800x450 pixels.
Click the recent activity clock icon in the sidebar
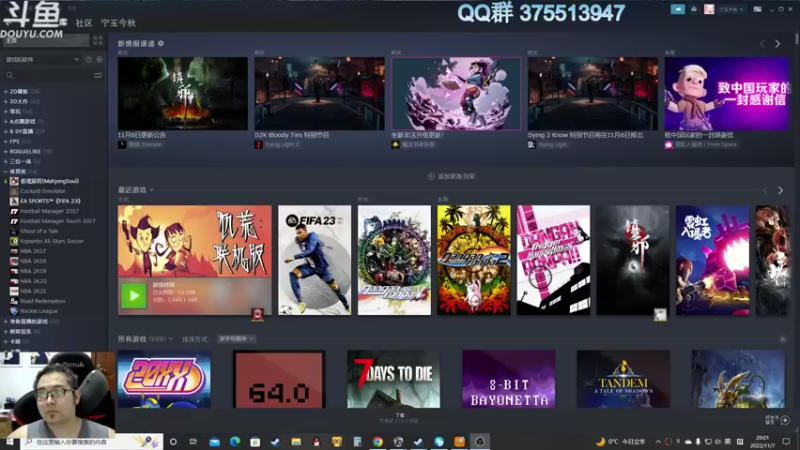click(89, 60)
